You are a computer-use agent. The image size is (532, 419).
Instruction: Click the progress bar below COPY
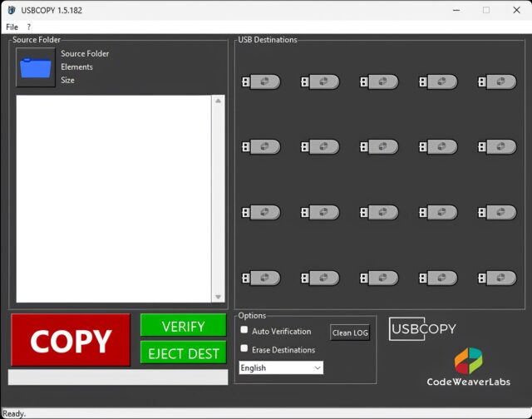point(118,377)
